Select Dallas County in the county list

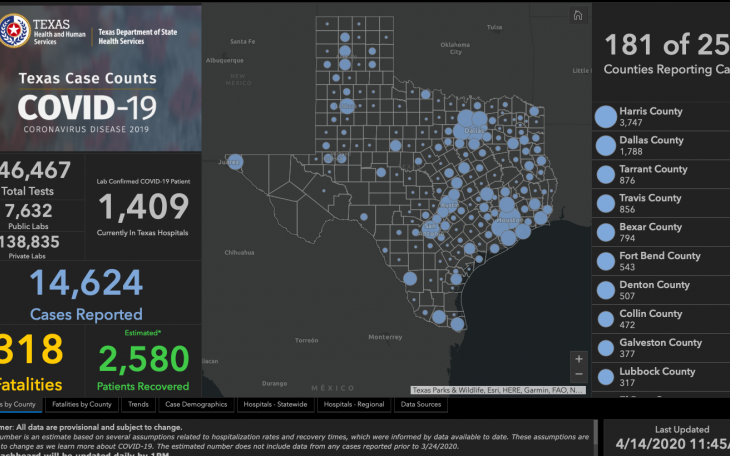point(651,146)
